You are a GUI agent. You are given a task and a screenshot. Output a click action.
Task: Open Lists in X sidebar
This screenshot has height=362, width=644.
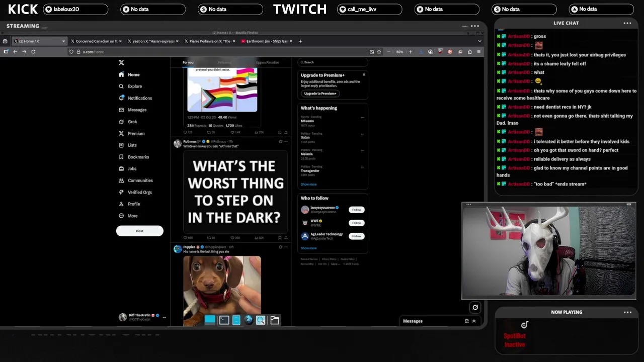[127, 145]
